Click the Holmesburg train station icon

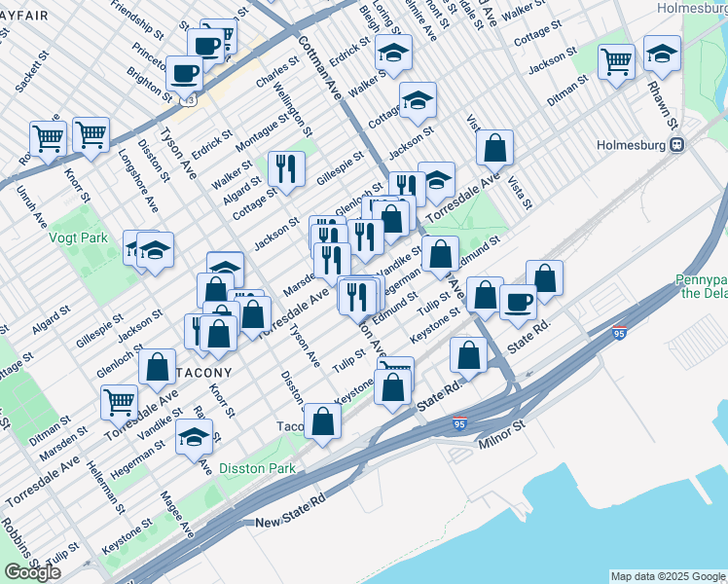click(x=677, y=145)
